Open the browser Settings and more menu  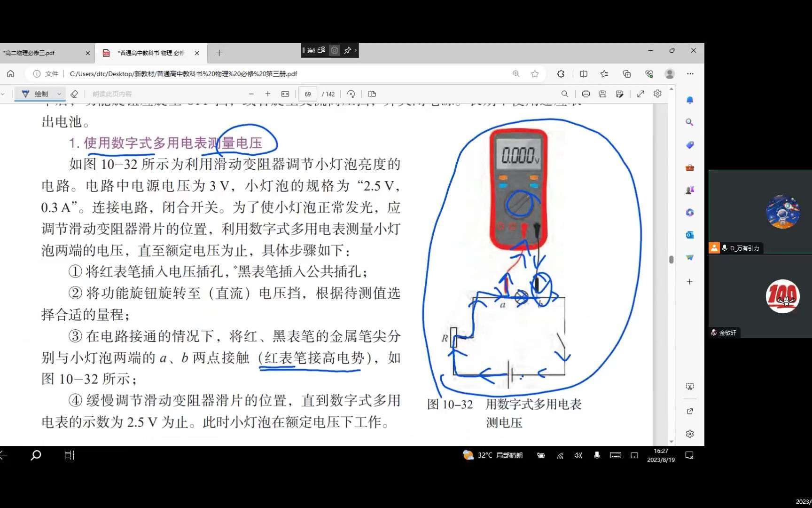pos(691,74)
